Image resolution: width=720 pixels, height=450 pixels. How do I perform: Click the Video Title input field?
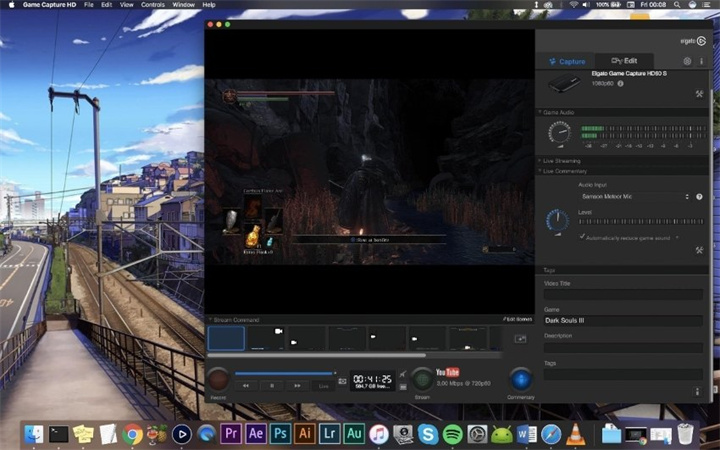[623, 294]
